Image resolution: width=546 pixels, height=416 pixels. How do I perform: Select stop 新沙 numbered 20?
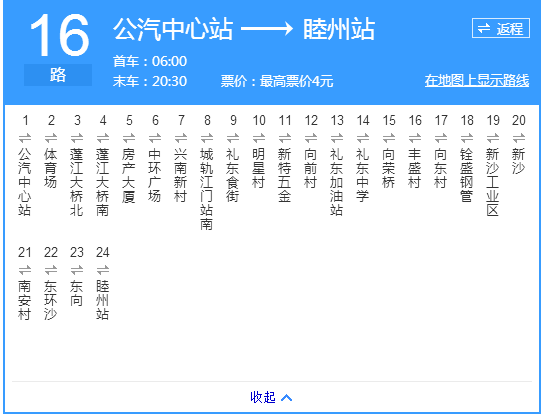click(x=519, y=161)
